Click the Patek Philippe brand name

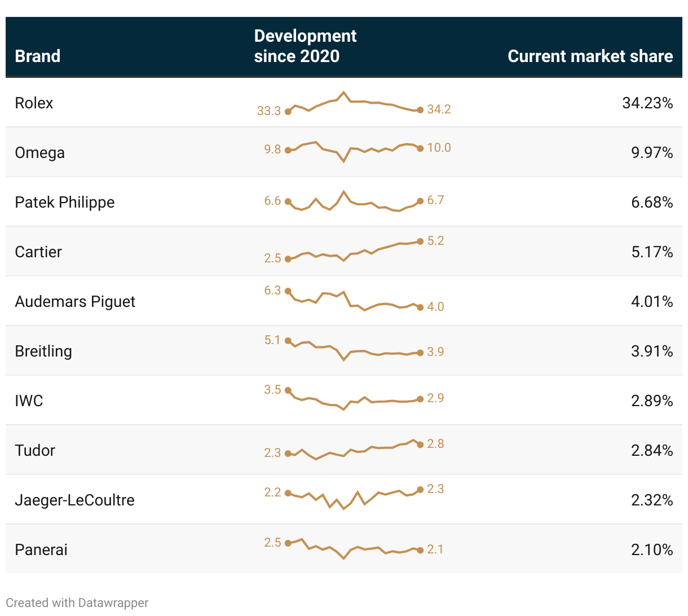pyautogui.click(x=64, y=203)
